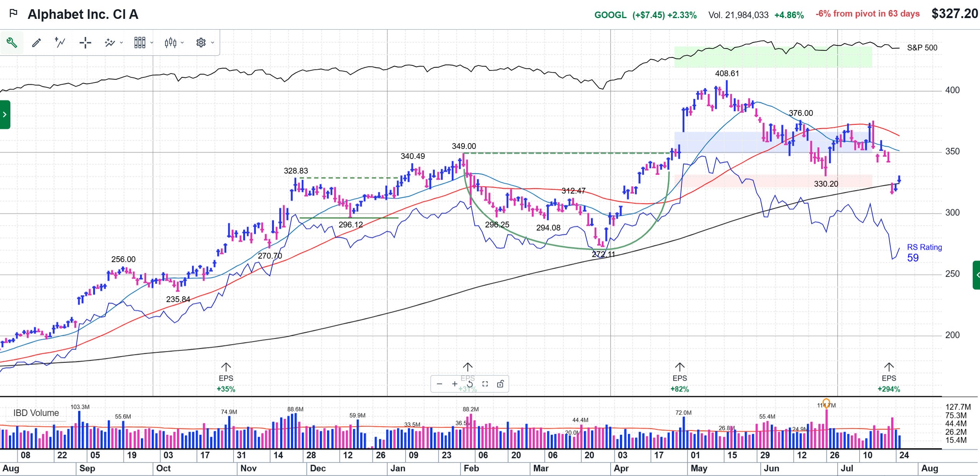Viewport: 980px width, 476px height.
Task: Click the GOOGL ticker symbol
Action: point(610,15)
